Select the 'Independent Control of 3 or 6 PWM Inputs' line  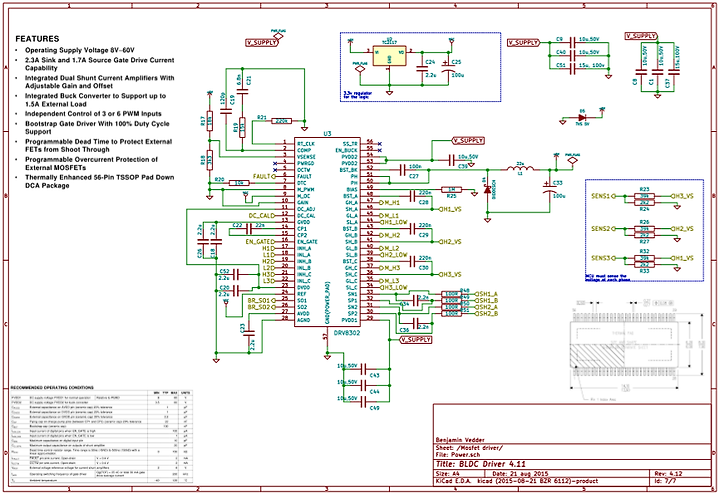pos(93,113)
